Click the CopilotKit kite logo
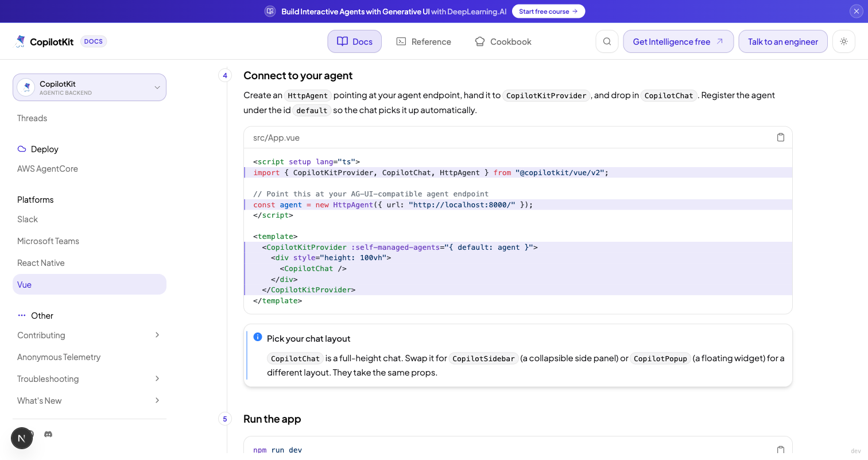This screenshot has width=868, height=460. (x=20, y=41)
